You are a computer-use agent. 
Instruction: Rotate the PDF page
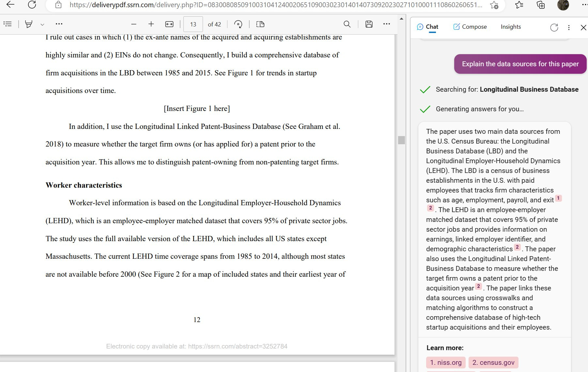[238, 24]
